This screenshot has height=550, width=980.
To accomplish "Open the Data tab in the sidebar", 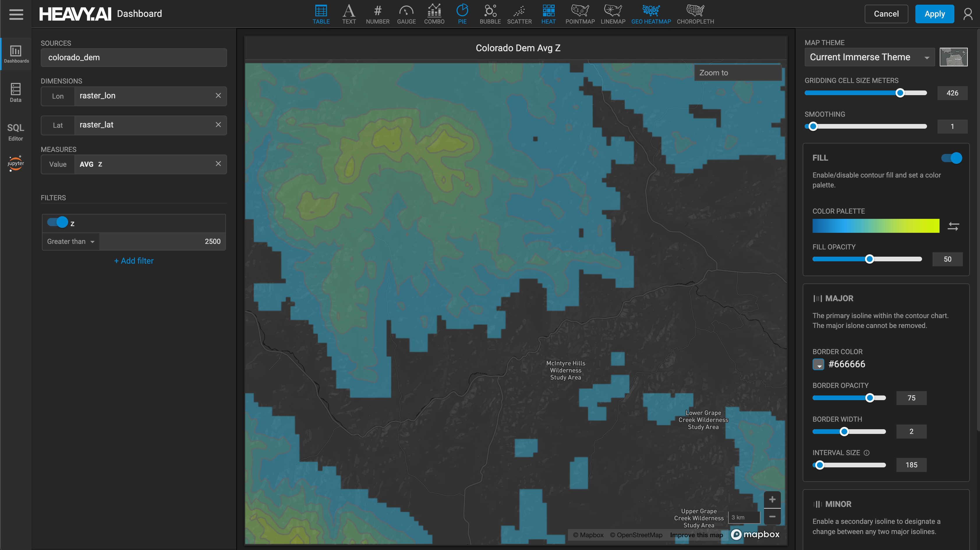I will click(x=16, y=93).
